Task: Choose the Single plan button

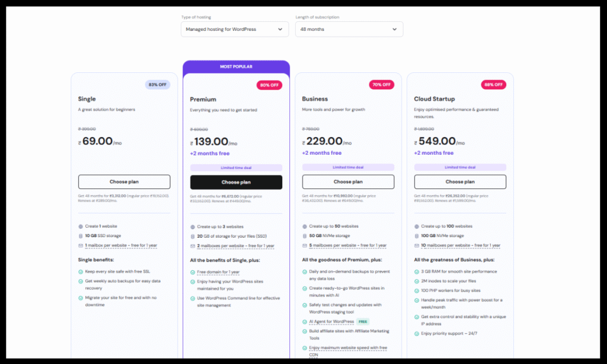Action: tap(124, 182)
